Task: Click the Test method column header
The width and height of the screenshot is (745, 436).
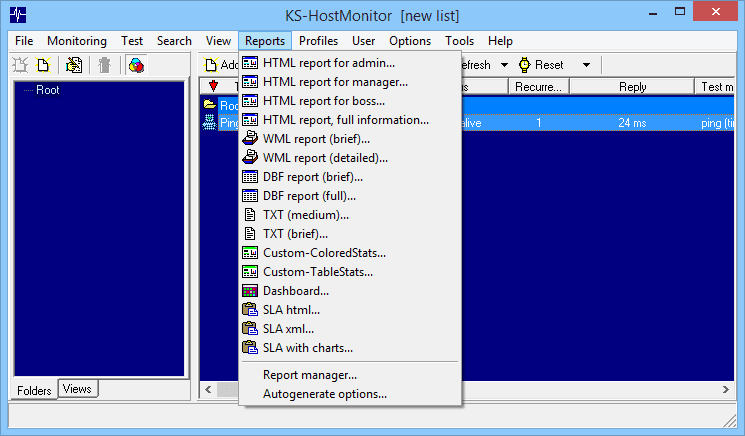Action: tap(715, 86)
